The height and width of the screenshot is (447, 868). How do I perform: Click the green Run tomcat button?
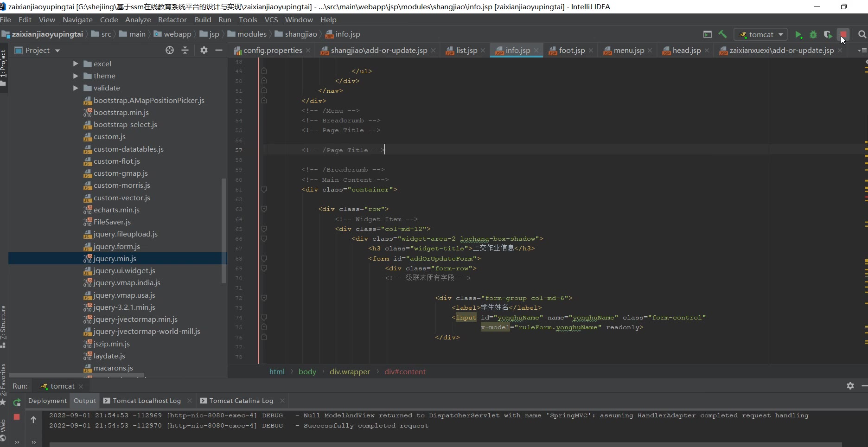798,35
